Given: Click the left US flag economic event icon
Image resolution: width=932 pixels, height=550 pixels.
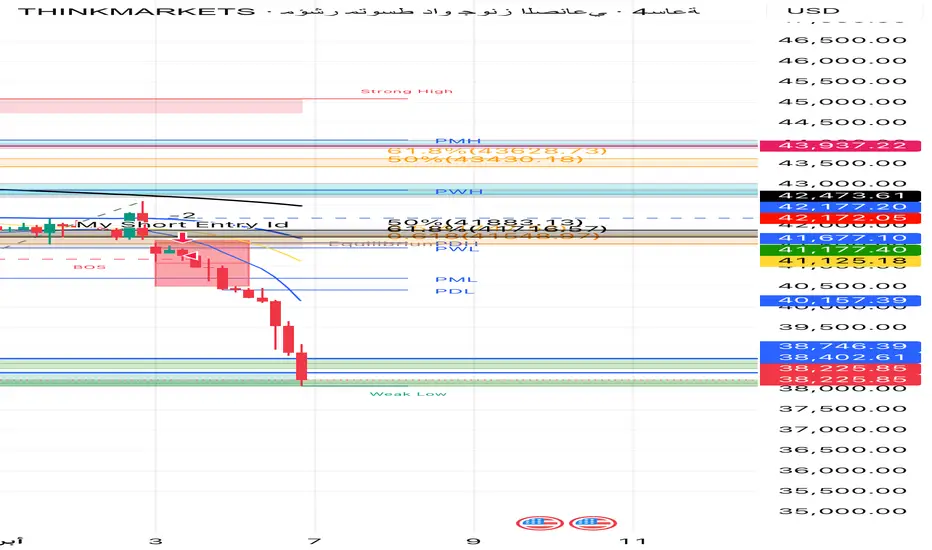Looking at the screenshot, I should tap(539, 523).
